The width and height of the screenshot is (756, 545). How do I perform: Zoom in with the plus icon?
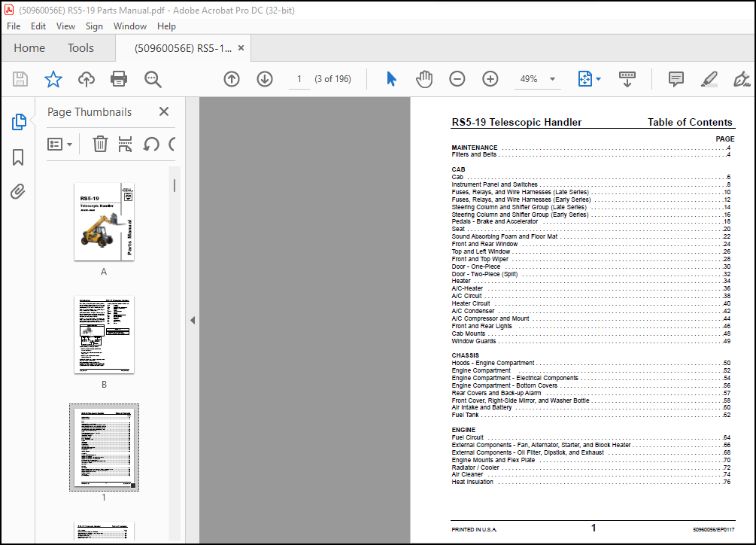tap(490, 79)
